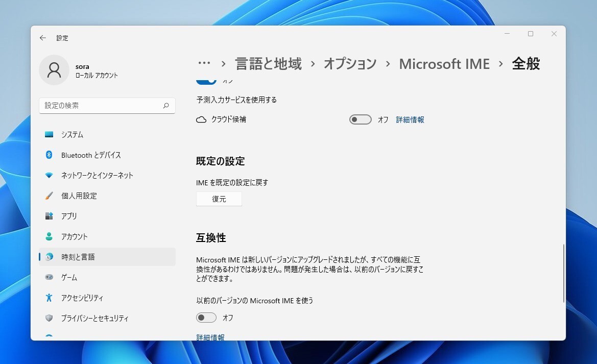The width and height of the screenshot is (597, 364).
Task: Open 個人用設定 in the sidebar
Action: (79, 196)
